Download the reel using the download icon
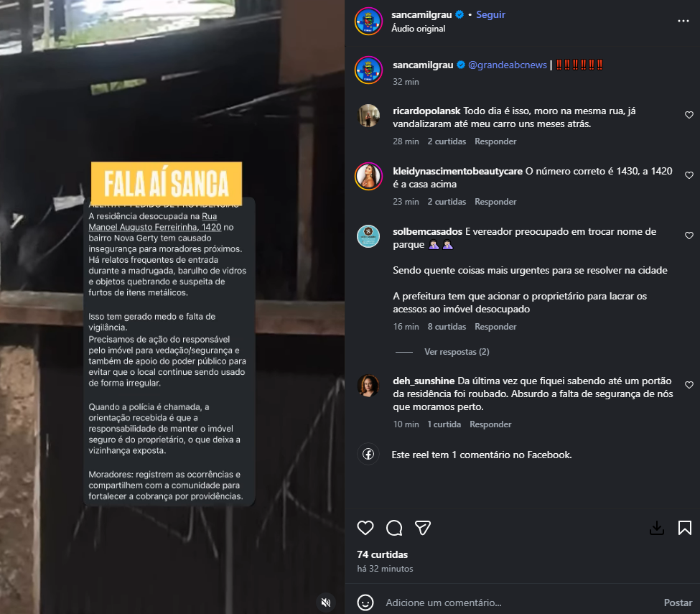This screenshot has height=614, width=700. point(657,528)
